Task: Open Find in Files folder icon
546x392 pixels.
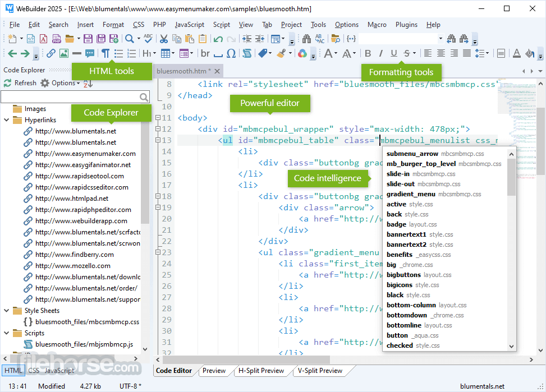Action: pos(336,39)
